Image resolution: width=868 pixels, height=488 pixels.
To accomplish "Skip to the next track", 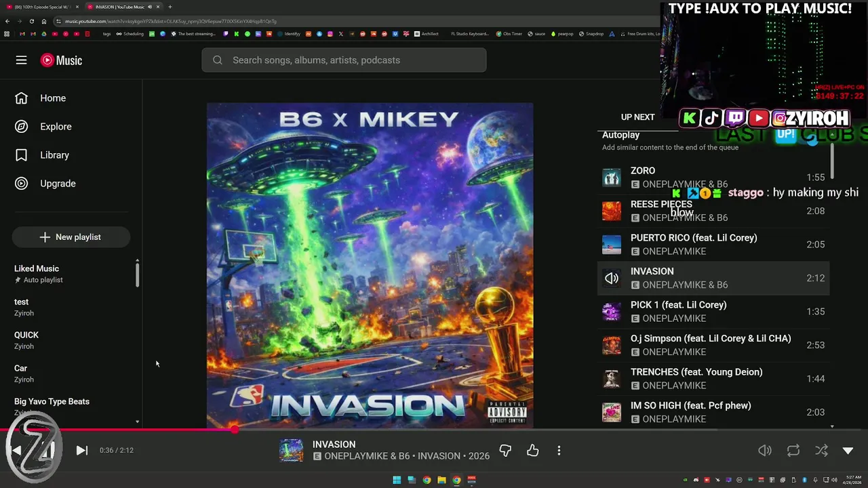I will pos(81,450).
